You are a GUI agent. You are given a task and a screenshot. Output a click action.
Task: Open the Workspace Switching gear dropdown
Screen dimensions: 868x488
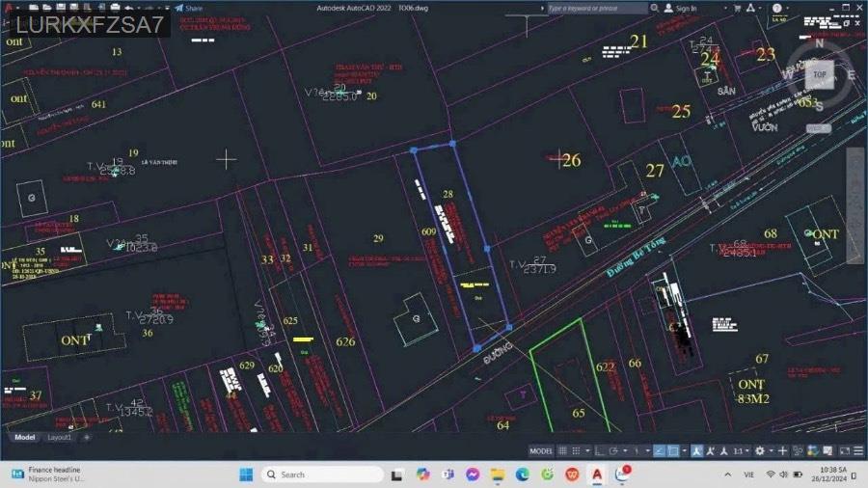click(x=760, y=451)
